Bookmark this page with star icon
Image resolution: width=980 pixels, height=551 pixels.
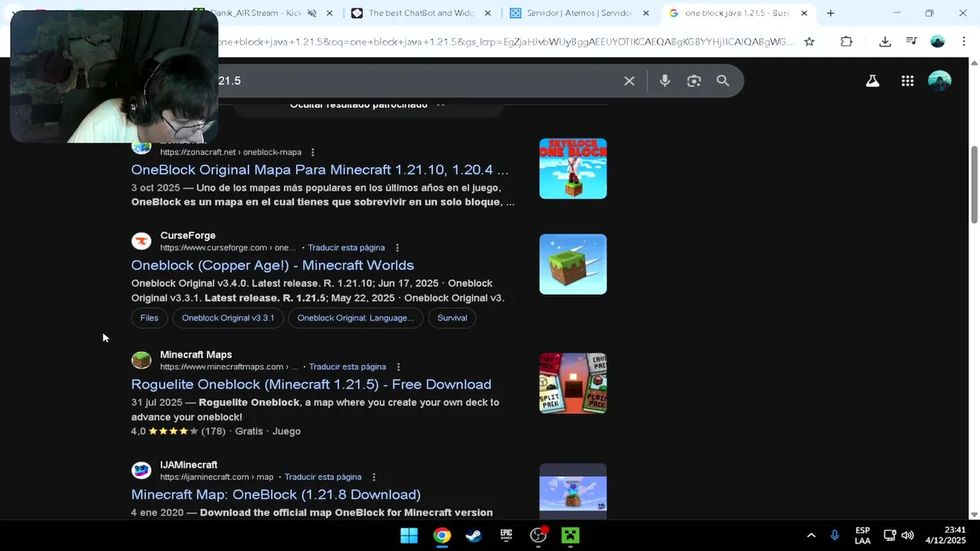(x=809, y=41)
